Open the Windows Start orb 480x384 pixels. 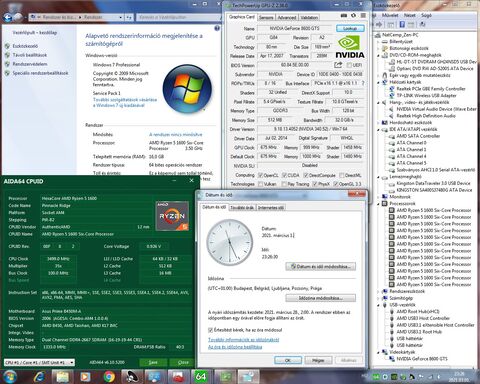(9, 377)
